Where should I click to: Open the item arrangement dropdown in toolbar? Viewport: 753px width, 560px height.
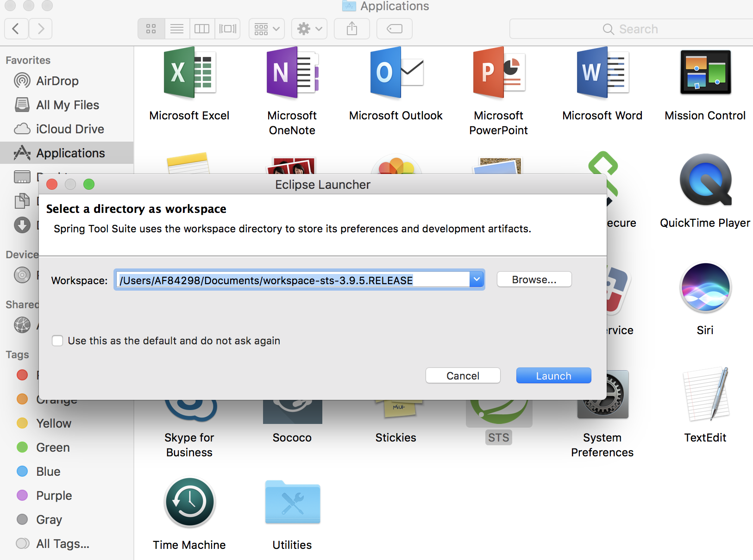click(x=267, y=29)
